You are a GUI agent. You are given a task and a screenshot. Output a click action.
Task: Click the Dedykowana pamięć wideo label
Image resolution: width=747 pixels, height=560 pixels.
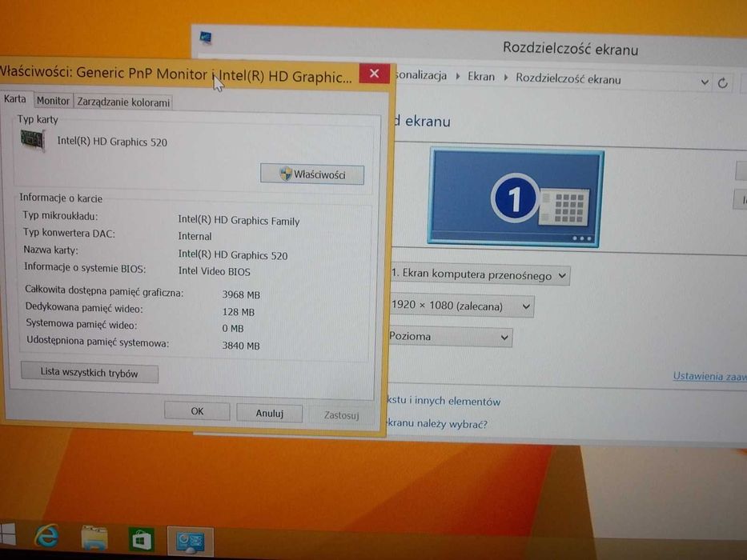[x=84, y=308]
